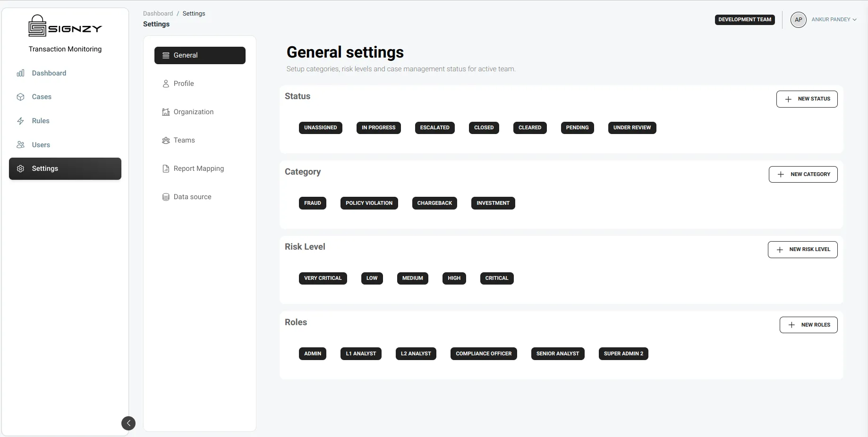
Task: Add a New Status
Action: coord(807,99)
